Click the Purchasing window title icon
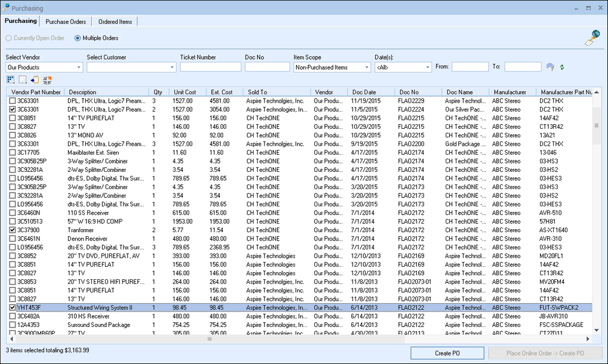 [7, 8]
